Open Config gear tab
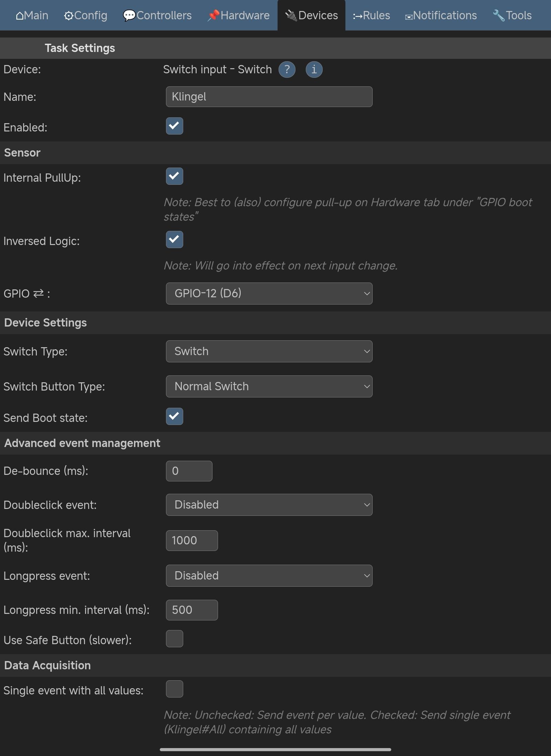The width and height of the screenshot is (551, 756). [85, 15]
